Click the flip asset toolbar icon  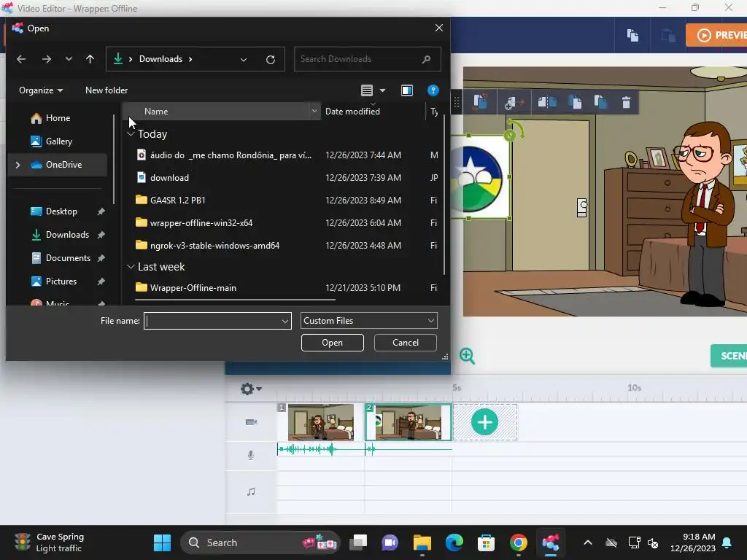547,102
